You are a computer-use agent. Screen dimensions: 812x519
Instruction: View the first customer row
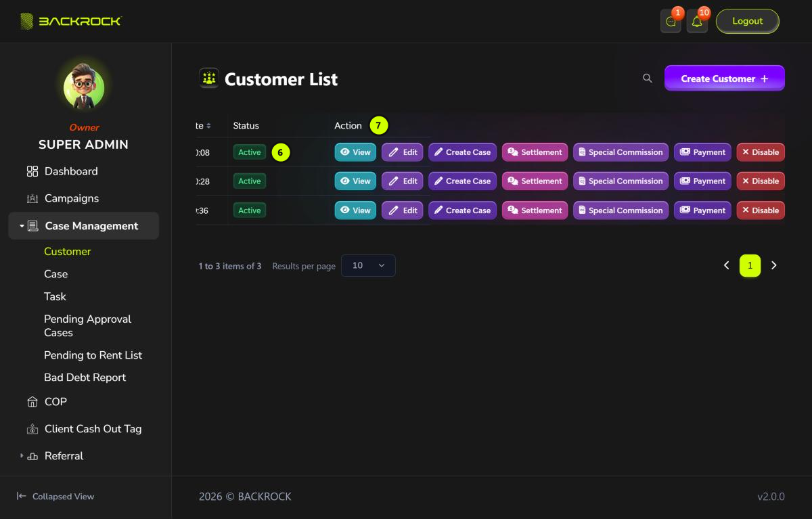(x=355, y=152)
